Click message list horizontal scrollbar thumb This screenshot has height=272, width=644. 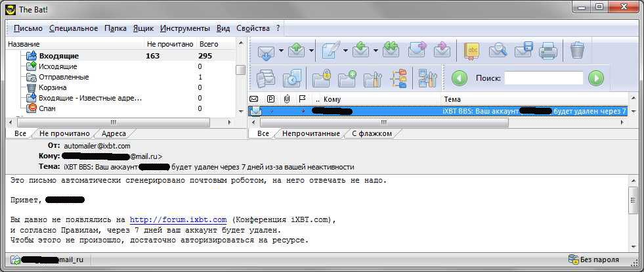[x=384, y=122]
